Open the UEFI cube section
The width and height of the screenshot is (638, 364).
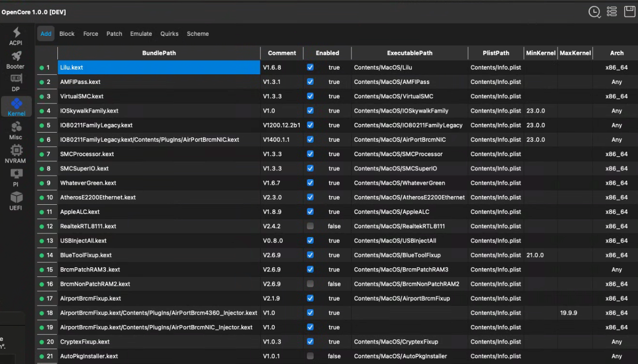pyautogui.click(x=16, y=201)
